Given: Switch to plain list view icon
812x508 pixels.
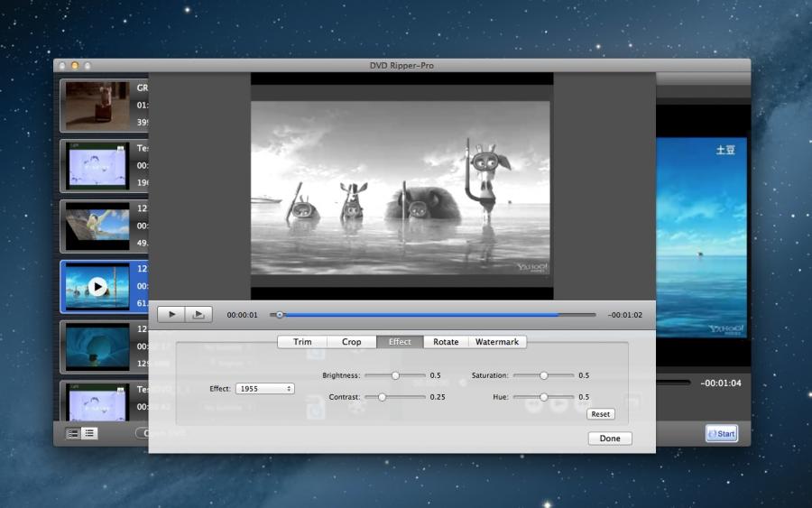Looking at the screenshot, I should tap(89, 433).
